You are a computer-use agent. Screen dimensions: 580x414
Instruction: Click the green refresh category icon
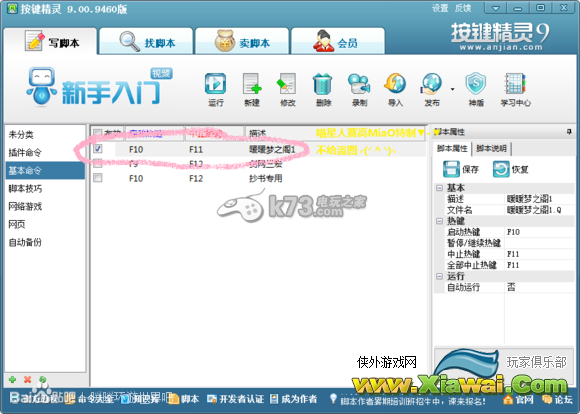point(43,379)
